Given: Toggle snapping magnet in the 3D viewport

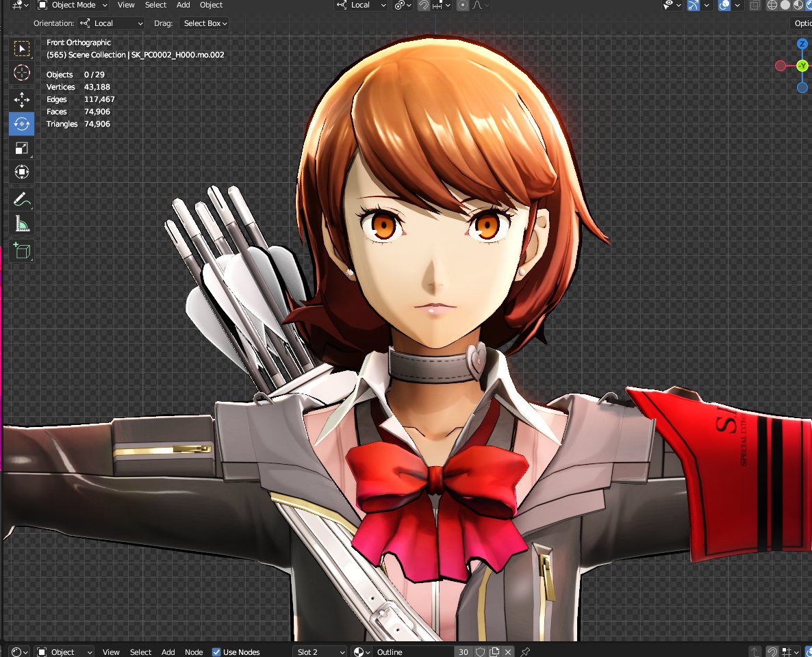Looking at the screenshot, I should point(424,5).
